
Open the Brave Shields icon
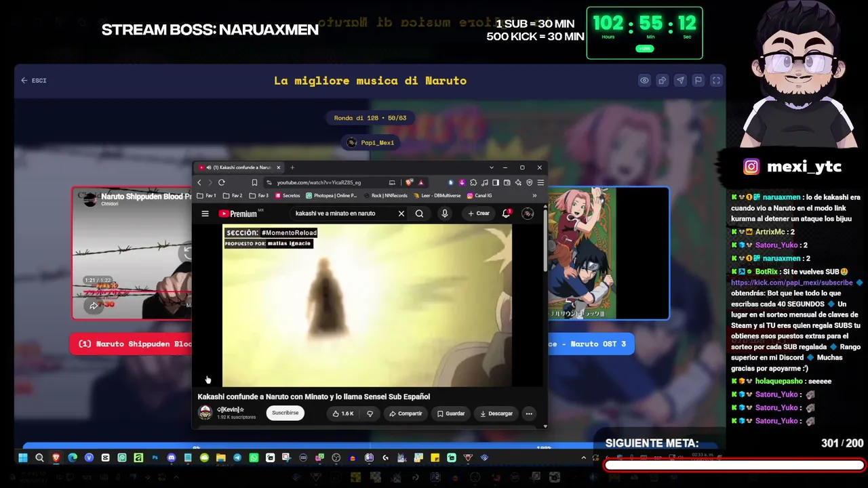pos(409,182)
